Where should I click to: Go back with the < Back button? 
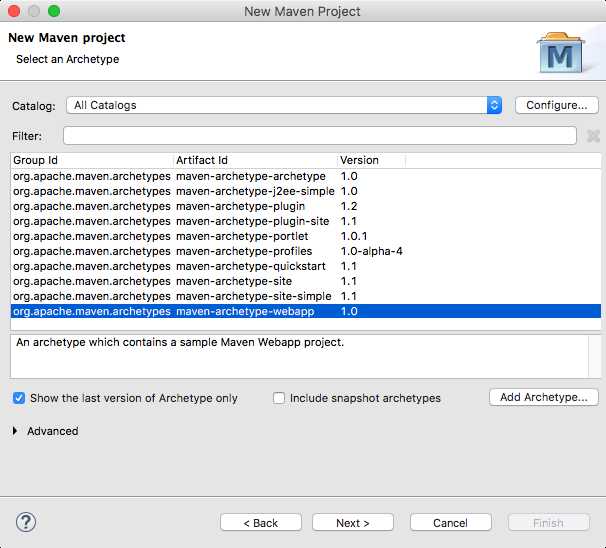[261, 522]
